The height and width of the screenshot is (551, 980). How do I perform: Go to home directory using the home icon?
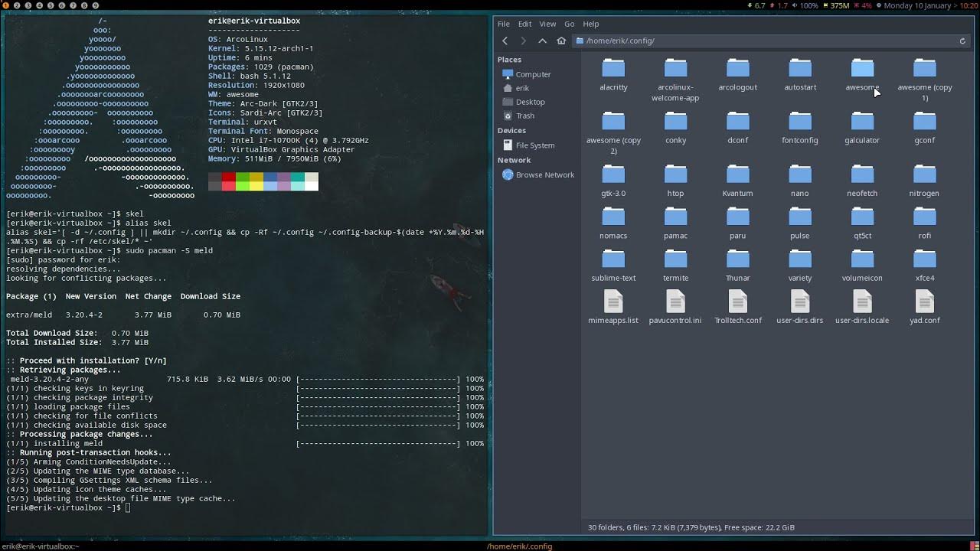pyautogui.click(x=561, y=41)
